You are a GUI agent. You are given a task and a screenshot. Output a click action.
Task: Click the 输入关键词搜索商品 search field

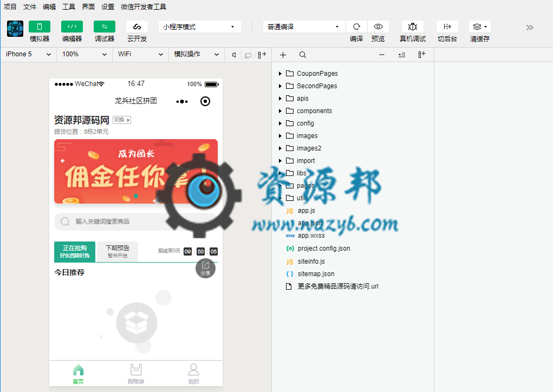point(136,221)
